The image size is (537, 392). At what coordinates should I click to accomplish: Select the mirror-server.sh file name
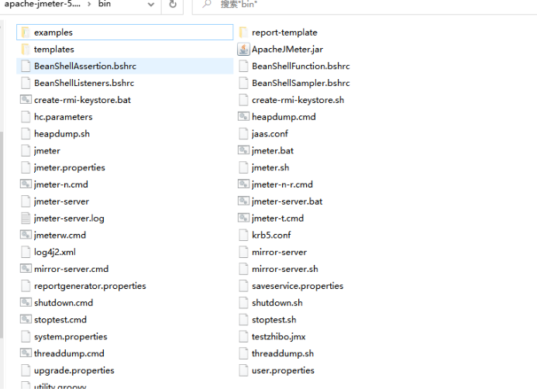284,269
